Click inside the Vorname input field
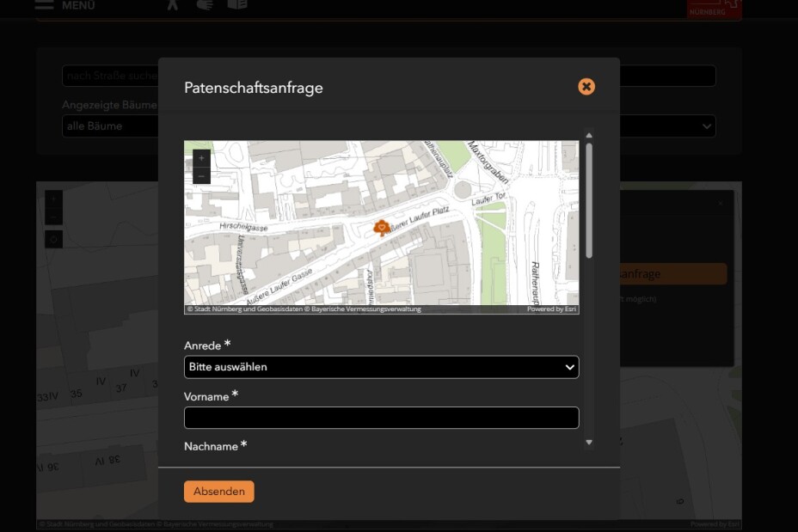Viewport: 798px width, 532px height. pos(381,418)
